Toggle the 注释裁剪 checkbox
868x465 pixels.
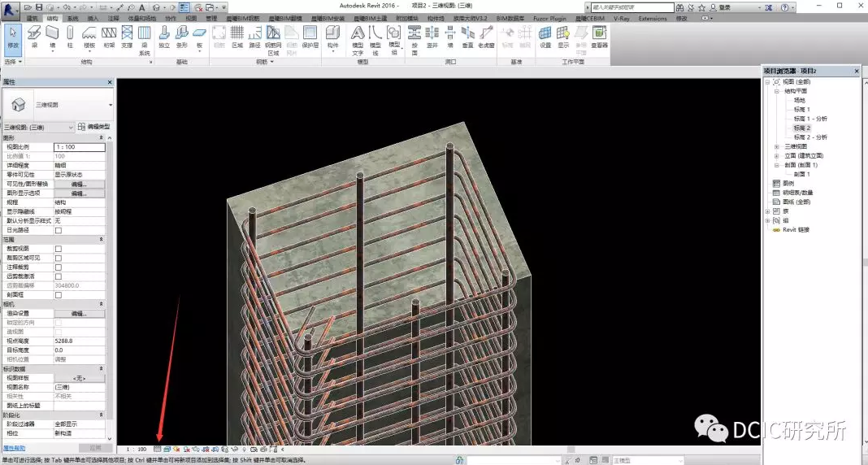tap(59, 267)
